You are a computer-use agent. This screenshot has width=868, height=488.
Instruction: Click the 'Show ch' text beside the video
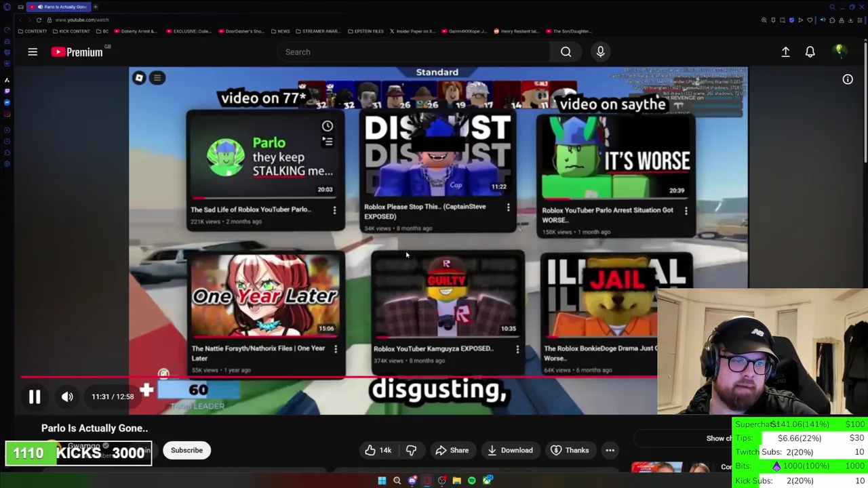click(719, 439)
